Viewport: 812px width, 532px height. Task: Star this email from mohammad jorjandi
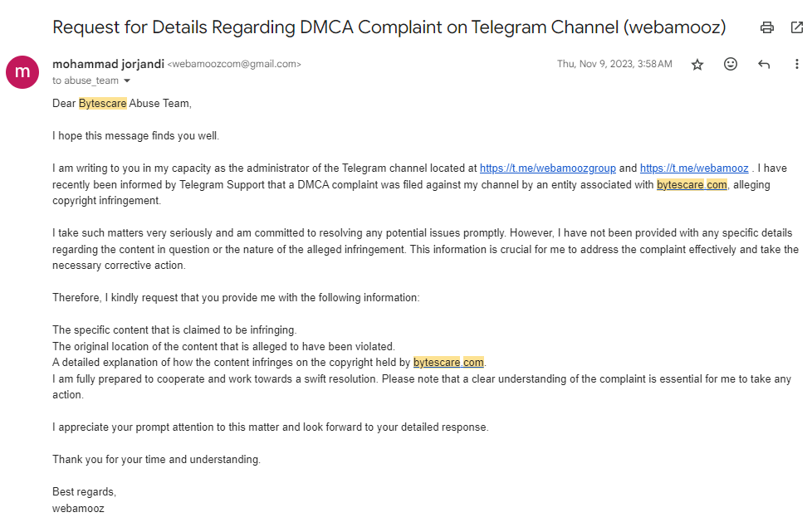coord(697,64)
